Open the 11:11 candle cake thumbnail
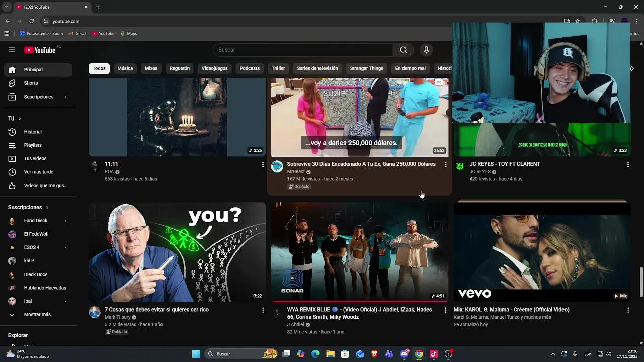The image size is (644, 362). [177, 117]
